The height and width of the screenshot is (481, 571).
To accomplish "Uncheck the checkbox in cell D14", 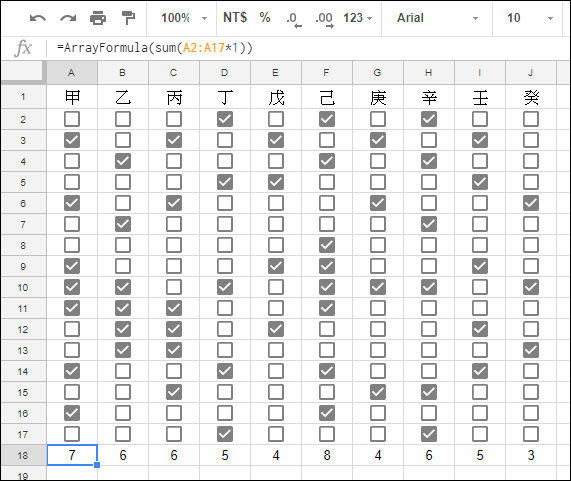I will [225, 371].
